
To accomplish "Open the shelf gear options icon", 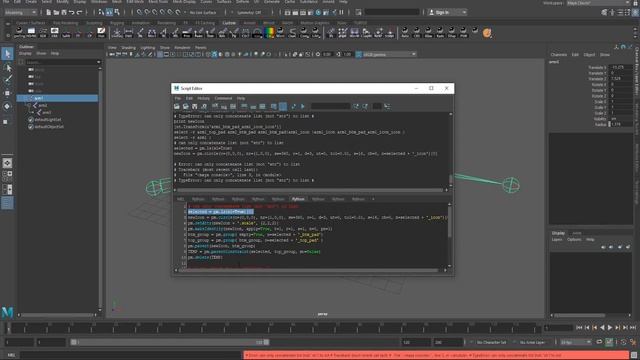I will click(8, 35).
